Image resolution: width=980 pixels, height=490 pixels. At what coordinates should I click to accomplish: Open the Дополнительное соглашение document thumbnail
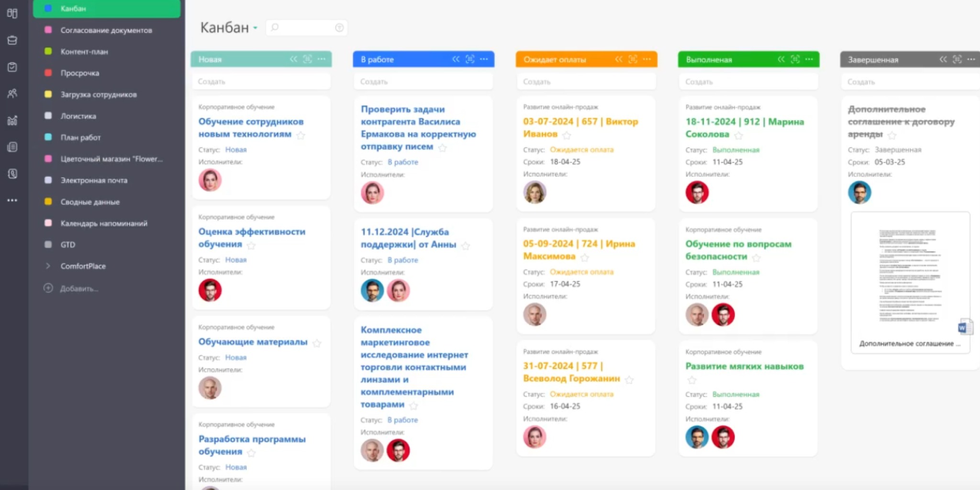(910, 283)
